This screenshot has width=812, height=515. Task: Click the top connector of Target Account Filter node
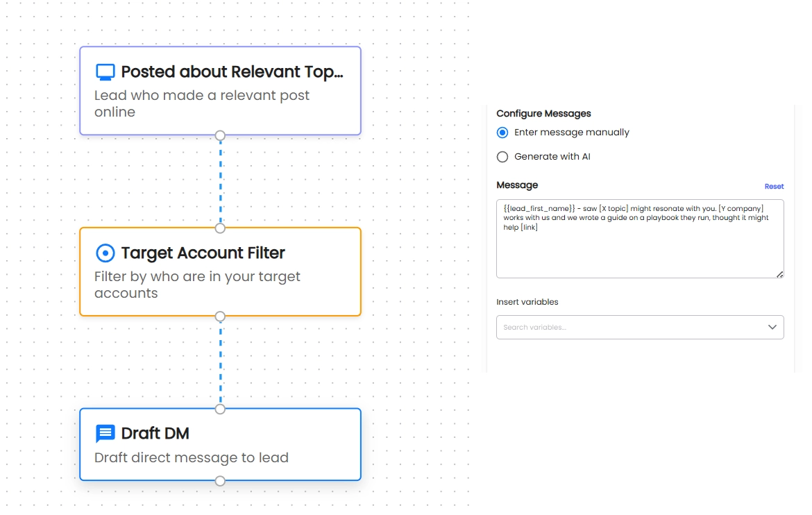220,228
